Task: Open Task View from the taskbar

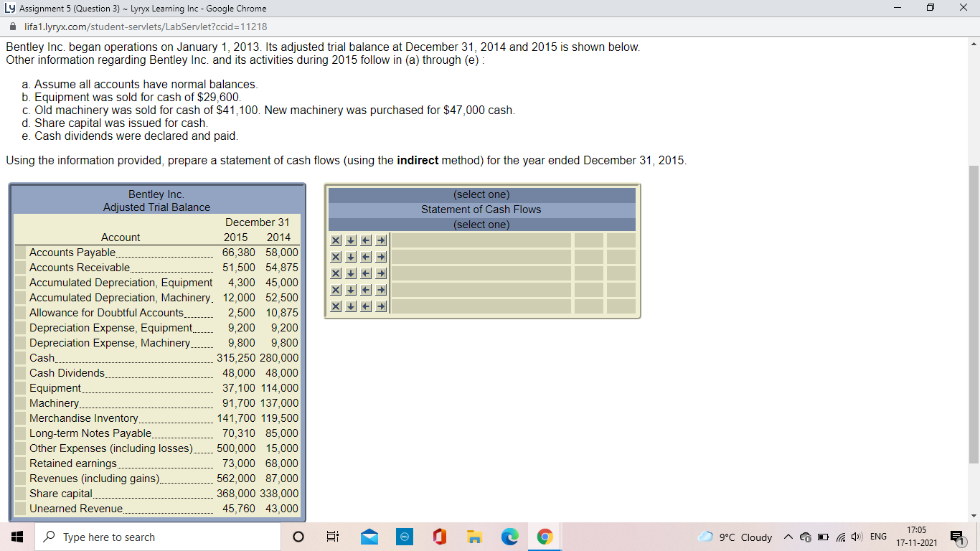Action: click(x=332, y=536)
